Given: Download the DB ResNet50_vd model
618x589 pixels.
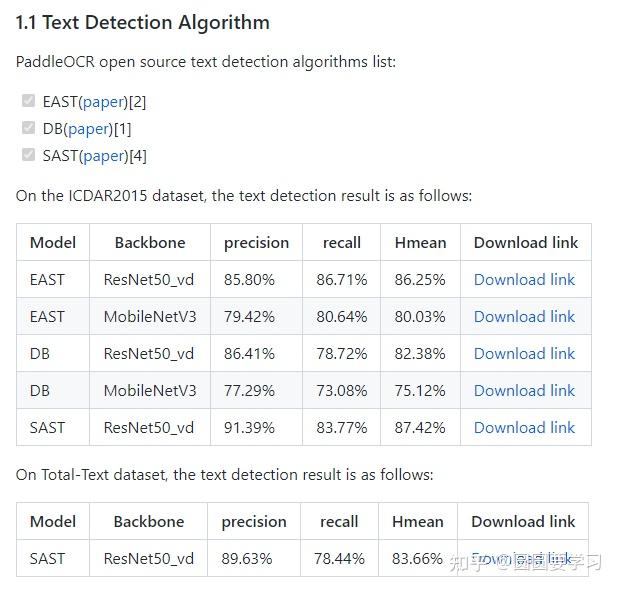Looking at the screenshot, I should pos(524,354).
